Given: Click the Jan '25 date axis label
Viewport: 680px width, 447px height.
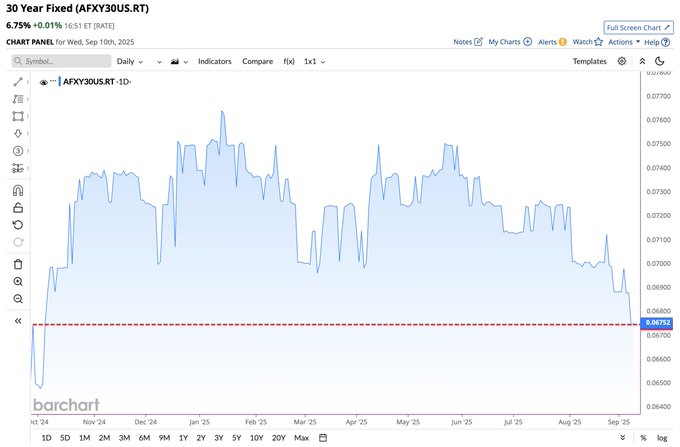Looking at the screenshot, I should [199, 422].
